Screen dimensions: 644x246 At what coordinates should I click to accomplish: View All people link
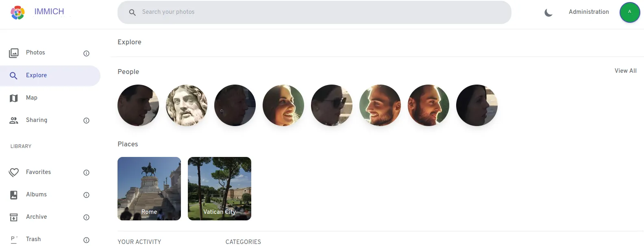coord(625,71)
